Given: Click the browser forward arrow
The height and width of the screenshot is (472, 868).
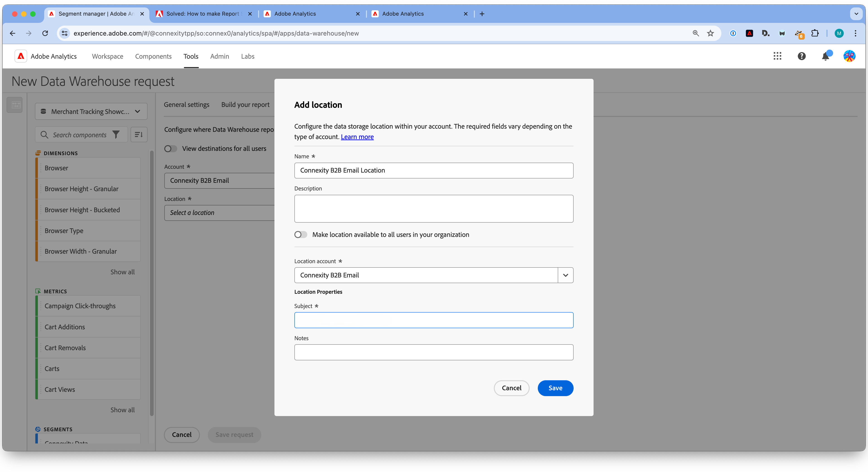Looking at the screenshot, I should point(29,33).
